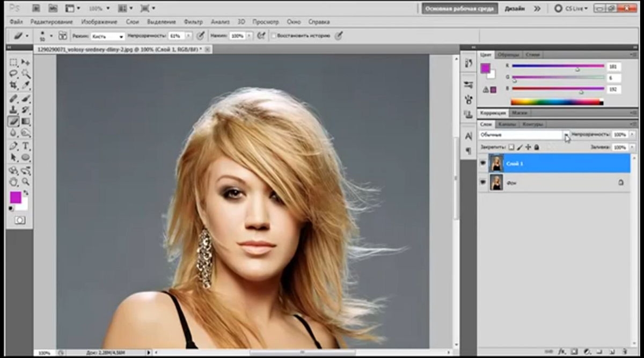Select the Quick Selection tool
Viewport: 644px width, 358px height.
coord(25,74)
